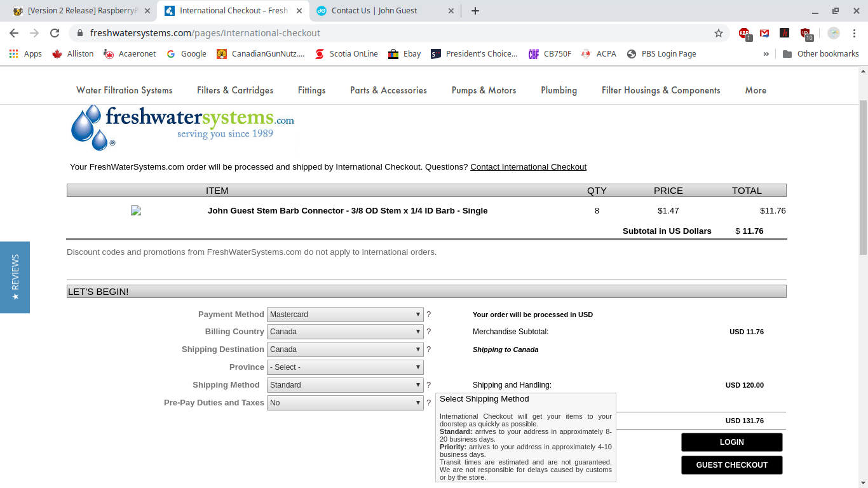
Task: Open Filters & Cartridges menu
Action: click(x=235, y=90)
